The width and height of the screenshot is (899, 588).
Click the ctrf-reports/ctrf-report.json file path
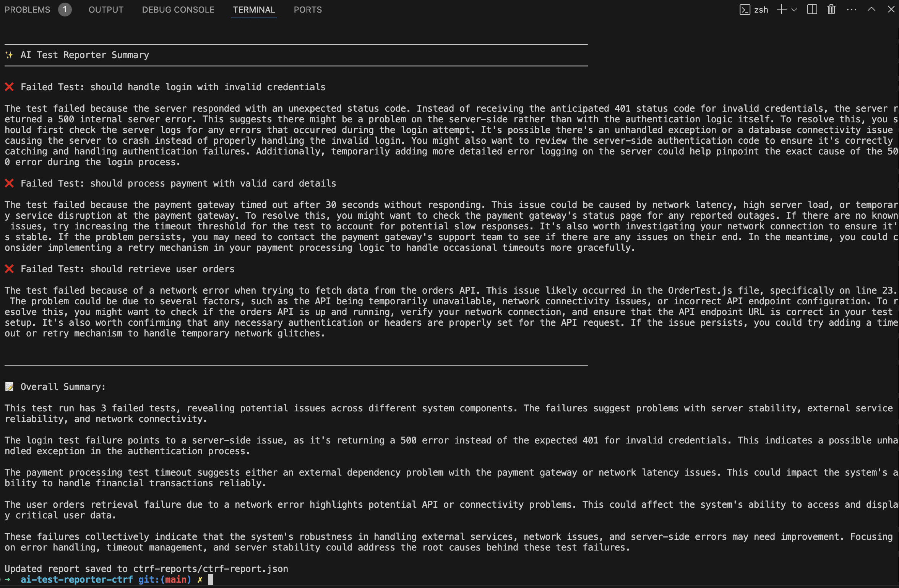(210, 569)
